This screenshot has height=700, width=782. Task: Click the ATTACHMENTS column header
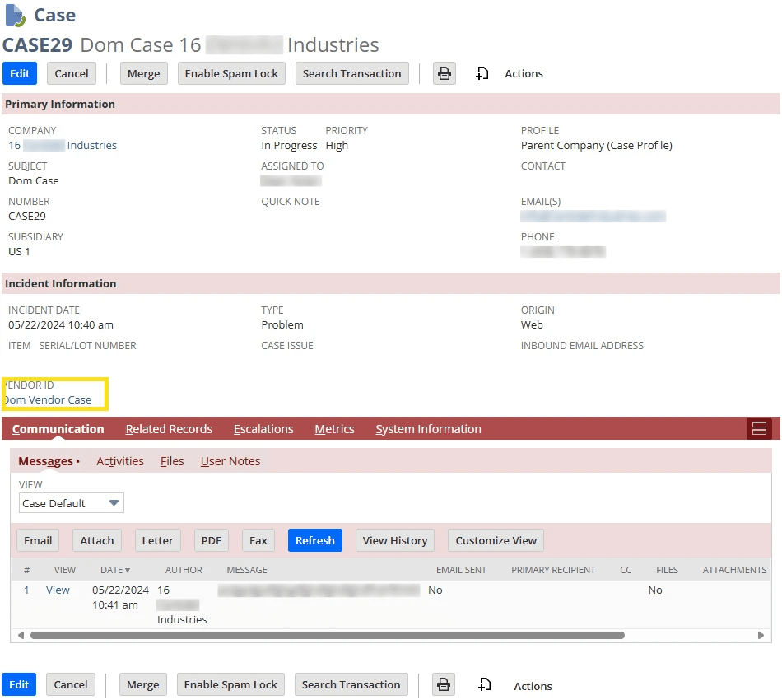tap(734, 570)
